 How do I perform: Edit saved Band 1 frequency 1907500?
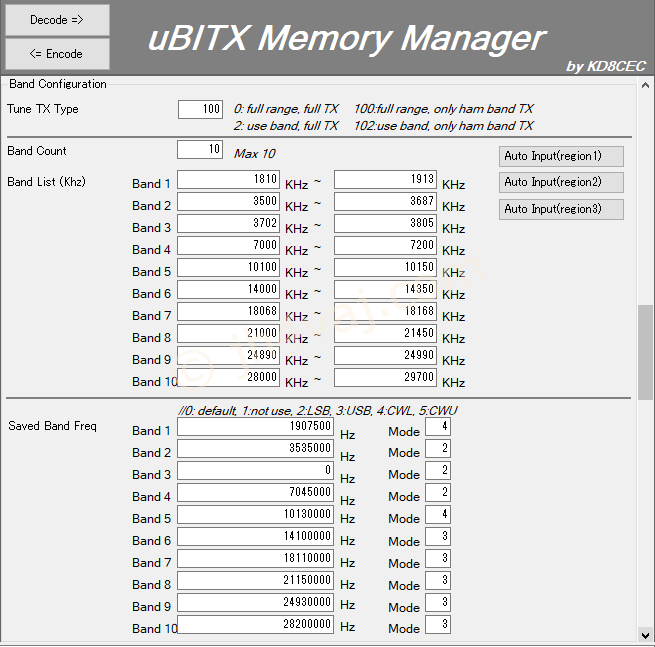tap(255, 426)
